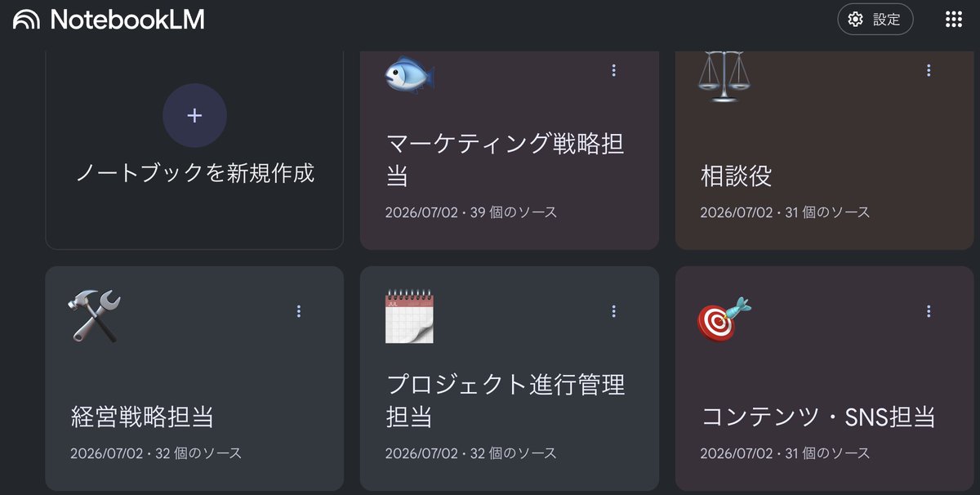Screen dimensions: 980x495
Task: Click the ノートブックを新規作成 label
Action: (x=194, y=172)
